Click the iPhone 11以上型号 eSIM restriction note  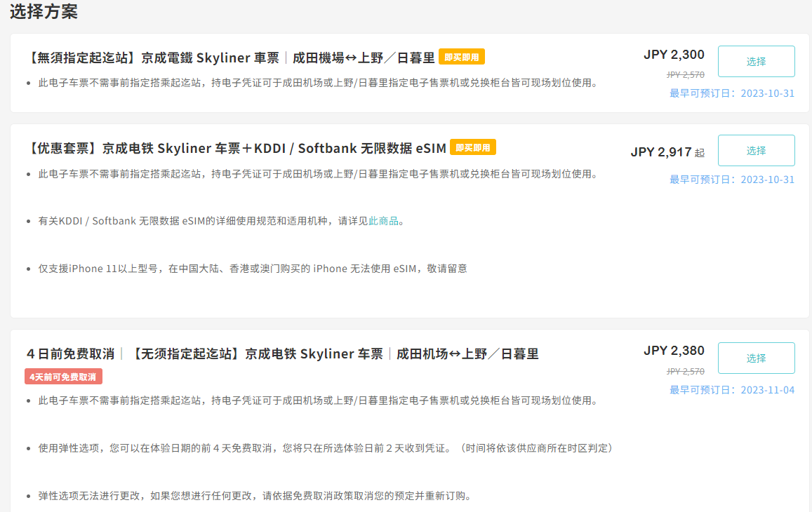(x=253, y=269)
